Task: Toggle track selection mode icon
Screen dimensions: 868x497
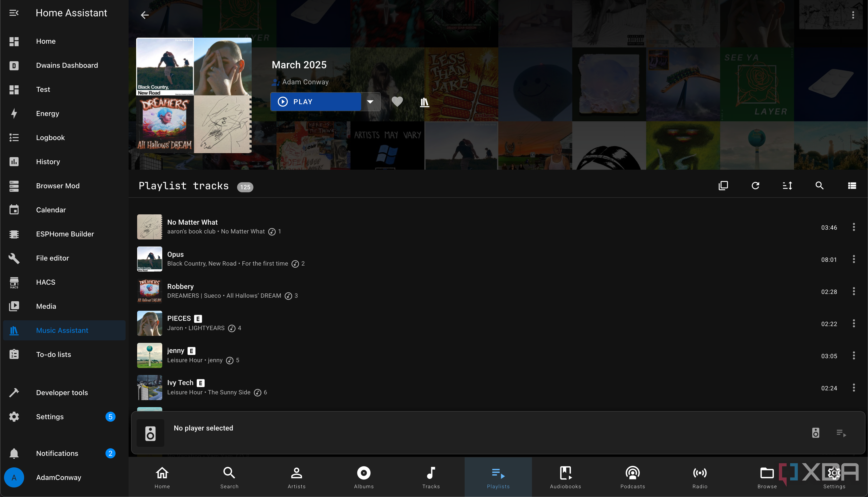Action: tap(723, 186)
